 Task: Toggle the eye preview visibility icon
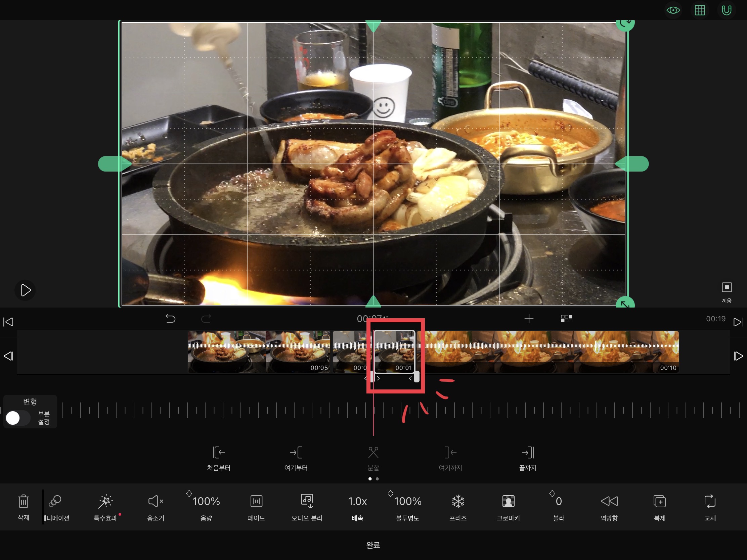point(673,10)
